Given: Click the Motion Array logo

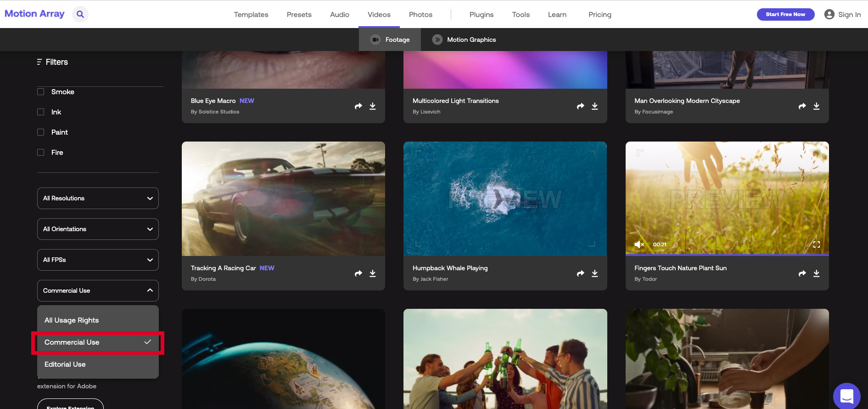Looking at the screenshot, I should coord(34,14).
